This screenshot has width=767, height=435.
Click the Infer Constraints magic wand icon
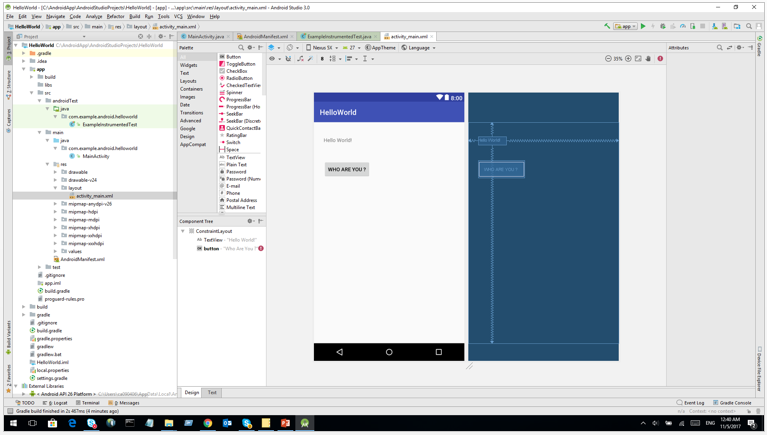pyautogui.click(x=311, y=59)
